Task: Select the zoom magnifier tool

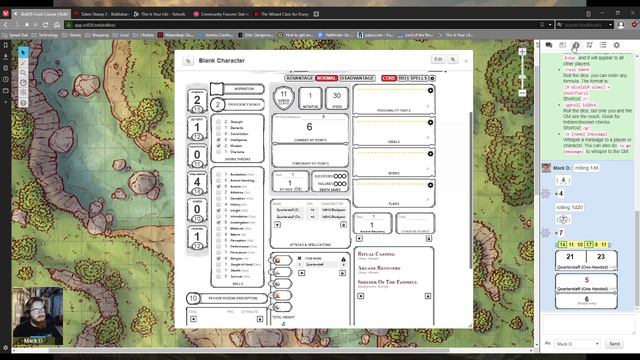Action: pos(23,73)
